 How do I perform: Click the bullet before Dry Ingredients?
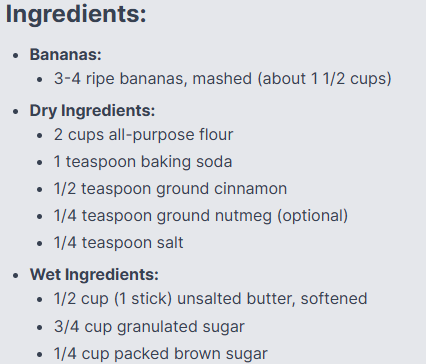coord(16,112)
